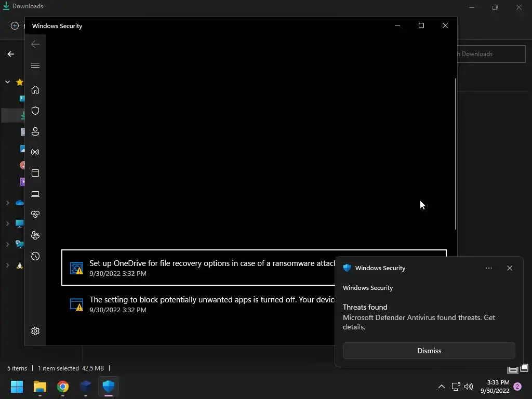This screenshot has width=532, height=399.
Task: Open Family options icon in sidebar
Action: (x=35, y=235)
